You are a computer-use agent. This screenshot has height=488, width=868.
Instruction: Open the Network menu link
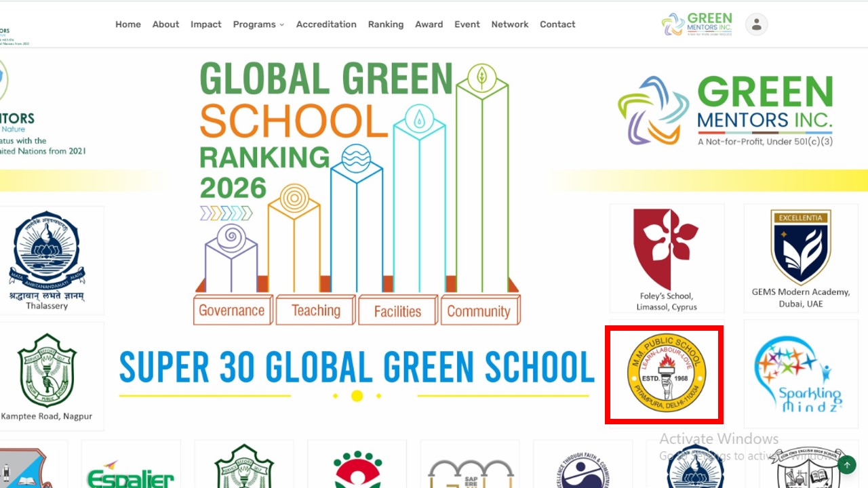[510, 24]
